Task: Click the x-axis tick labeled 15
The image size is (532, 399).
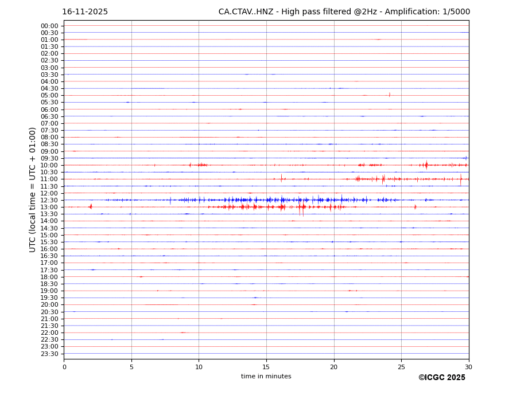Action: (x=266, y=367)
